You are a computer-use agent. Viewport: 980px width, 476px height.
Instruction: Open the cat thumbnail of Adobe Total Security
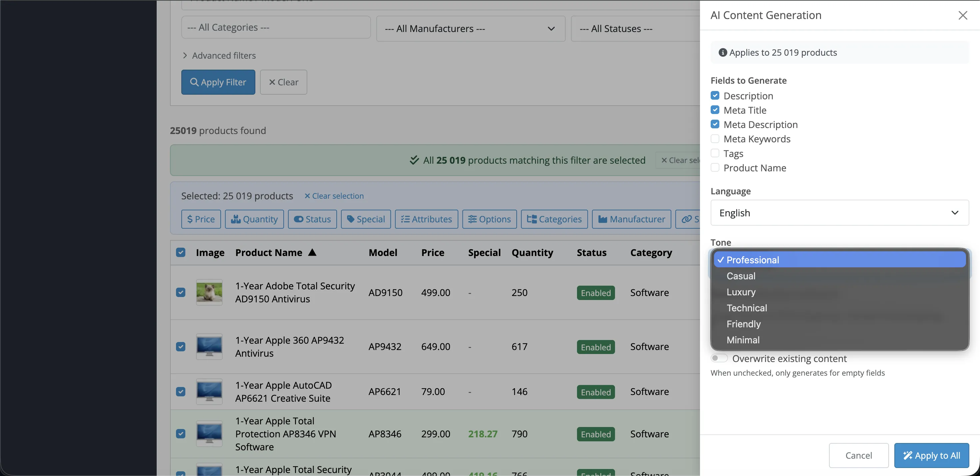[209, 292]
